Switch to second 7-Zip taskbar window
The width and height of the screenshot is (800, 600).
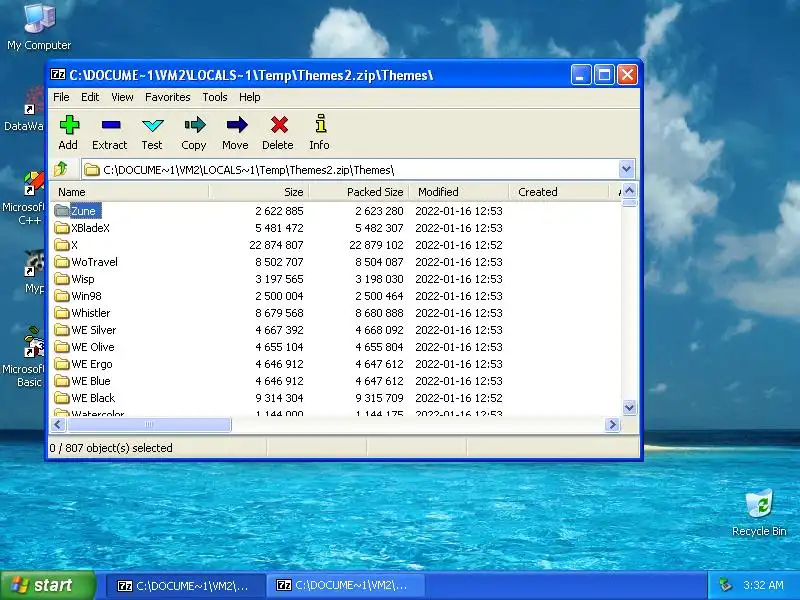click(x=346, y=586)
